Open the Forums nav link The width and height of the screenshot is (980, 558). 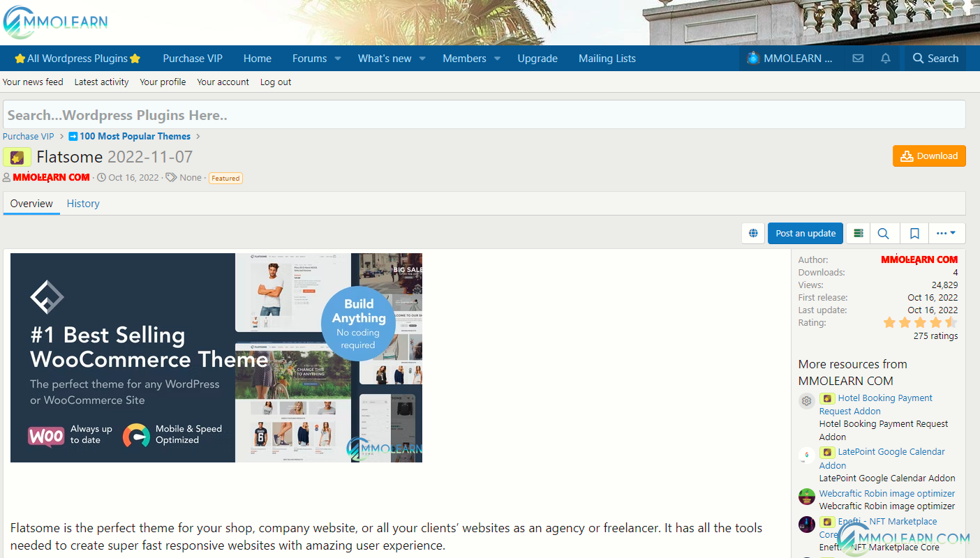click(309, 59)
